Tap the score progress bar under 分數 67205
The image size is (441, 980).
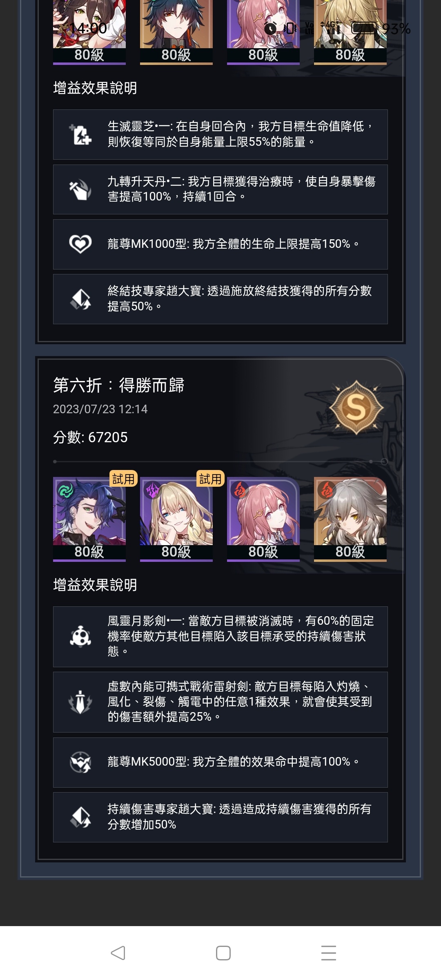click(x=220, y=462)
